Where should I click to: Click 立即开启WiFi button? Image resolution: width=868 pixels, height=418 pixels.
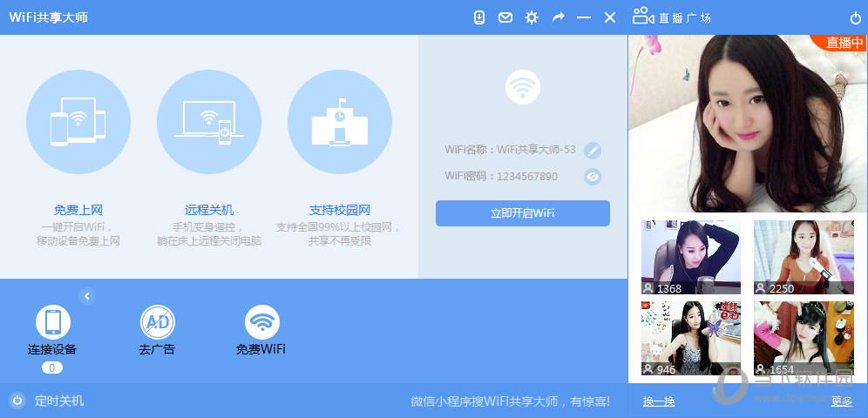tap(522, 213)
